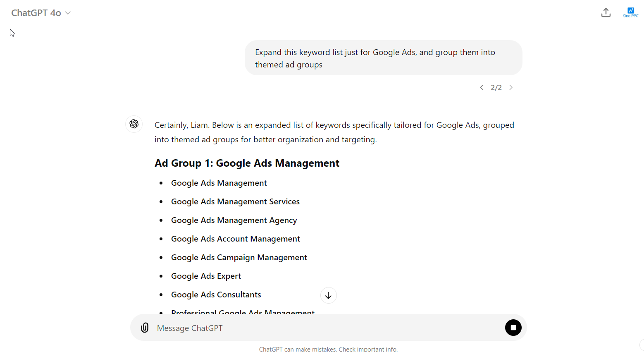Focus the Message ChatGPT input field

pyautogui.click(x=328, y=328)
